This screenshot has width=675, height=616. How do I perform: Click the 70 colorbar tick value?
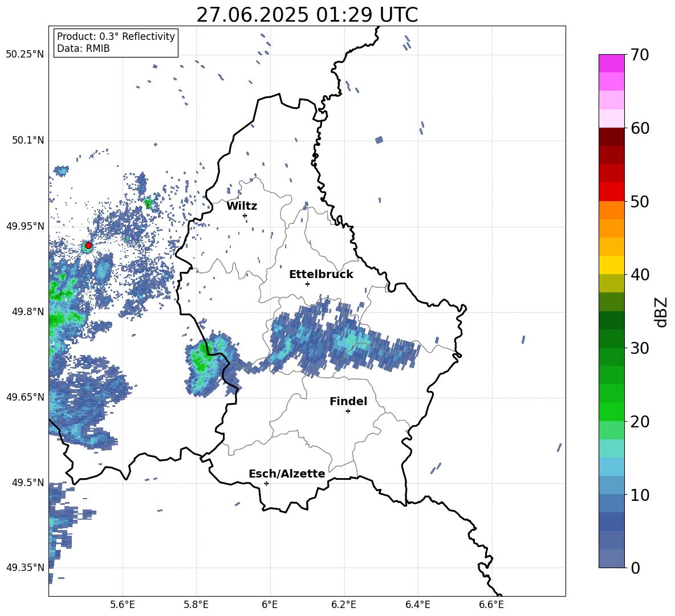click(640, 55)
